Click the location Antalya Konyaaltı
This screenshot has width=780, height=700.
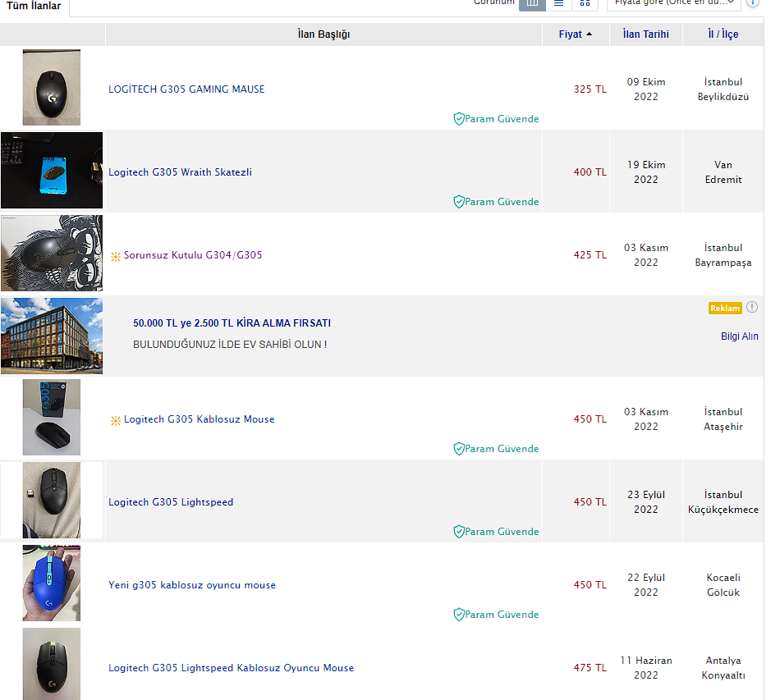tap(723, 668)
